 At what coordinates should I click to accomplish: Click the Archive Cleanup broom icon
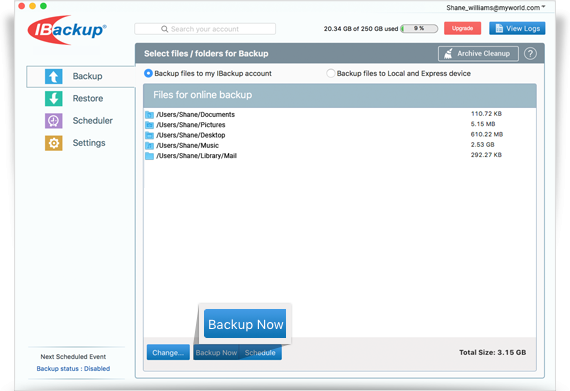coord(449,54)
